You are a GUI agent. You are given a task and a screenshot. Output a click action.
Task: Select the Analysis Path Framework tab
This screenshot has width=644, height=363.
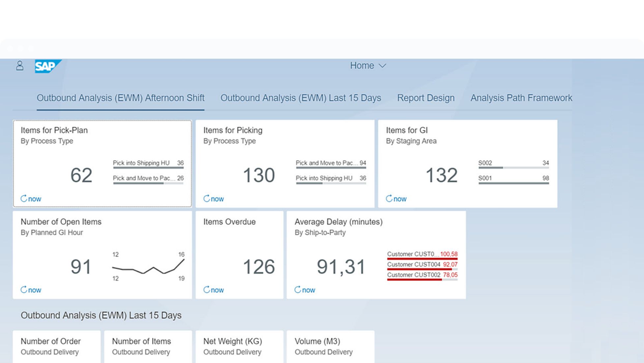click(521, 98)
